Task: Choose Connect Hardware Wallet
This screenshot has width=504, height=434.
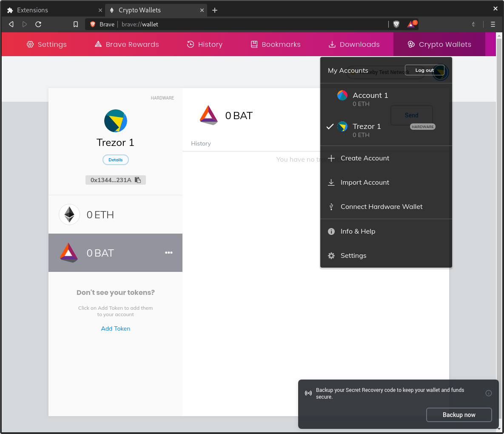Action: 386,207
